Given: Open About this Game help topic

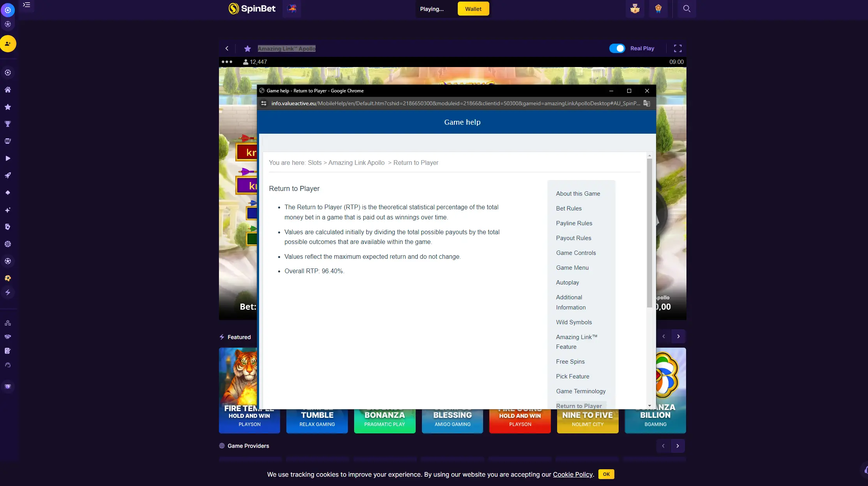Looking at the screenshot, I should pyautogui.click(x=578, y=194).
